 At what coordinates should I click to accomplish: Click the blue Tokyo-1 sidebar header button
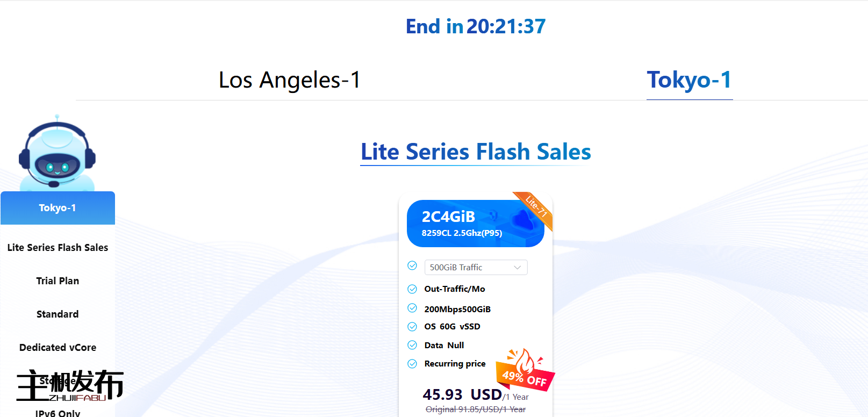[x=58, y=208]
